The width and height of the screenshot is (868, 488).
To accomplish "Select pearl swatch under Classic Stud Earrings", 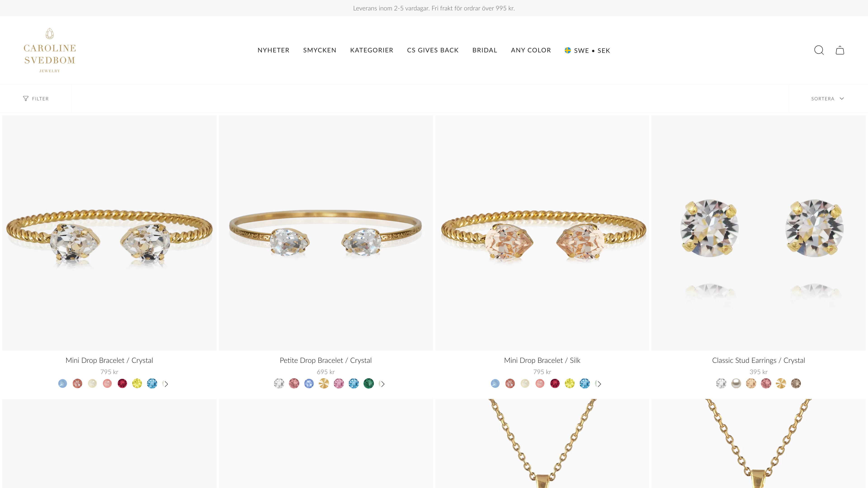I will [736, 384].
